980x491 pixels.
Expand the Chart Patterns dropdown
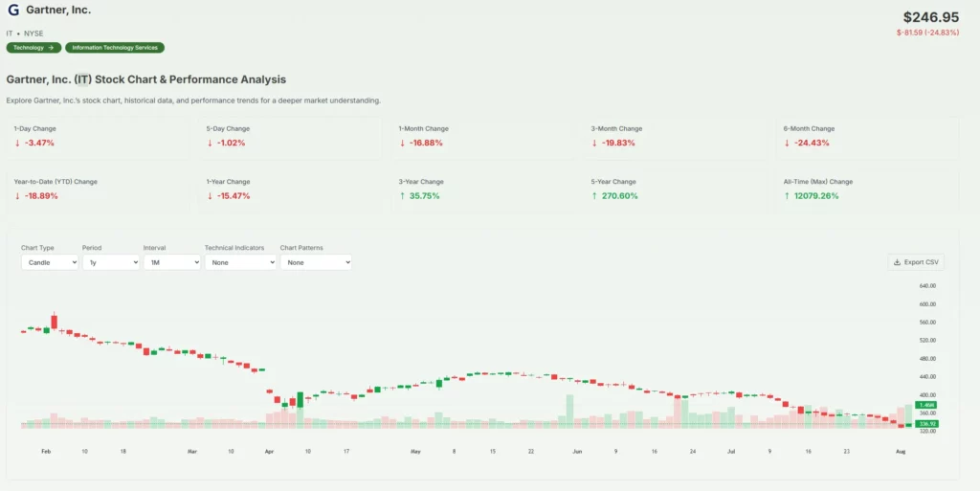pyautogui.click(x=316, y=262)
